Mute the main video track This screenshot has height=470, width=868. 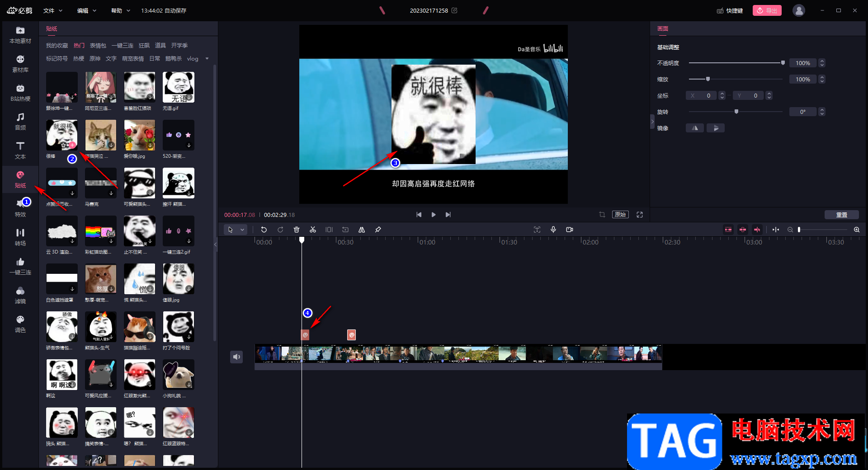236,357
